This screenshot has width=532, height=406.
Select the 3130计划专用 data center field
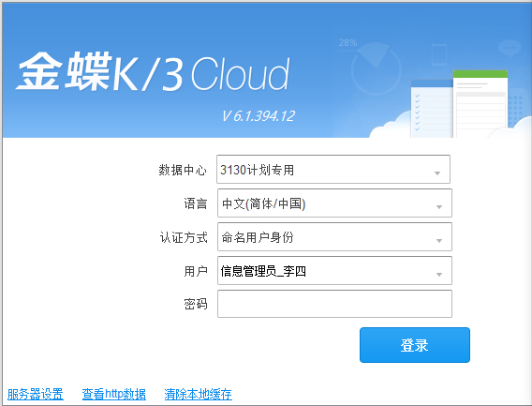[333, 169]
